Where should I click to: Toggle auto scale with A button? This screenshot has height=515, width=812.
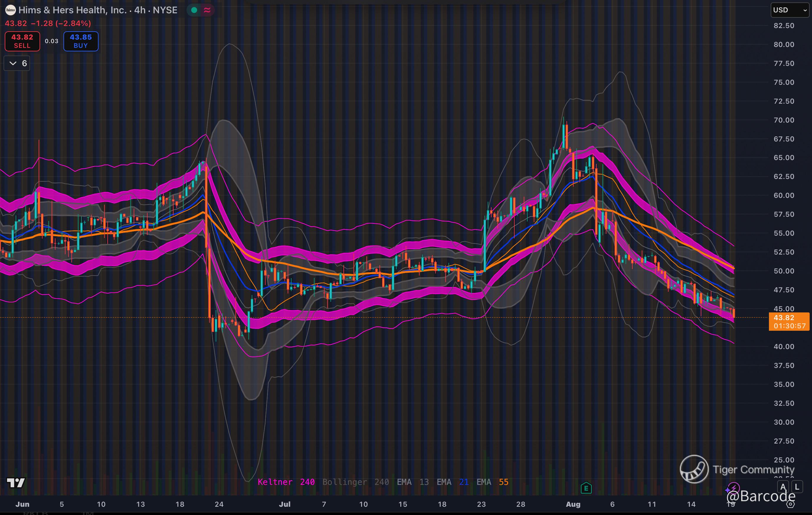(783, 487)
